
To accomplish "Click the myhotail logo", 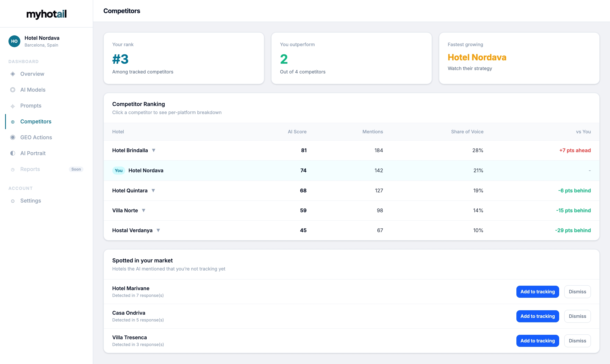I will pos(46,14).
